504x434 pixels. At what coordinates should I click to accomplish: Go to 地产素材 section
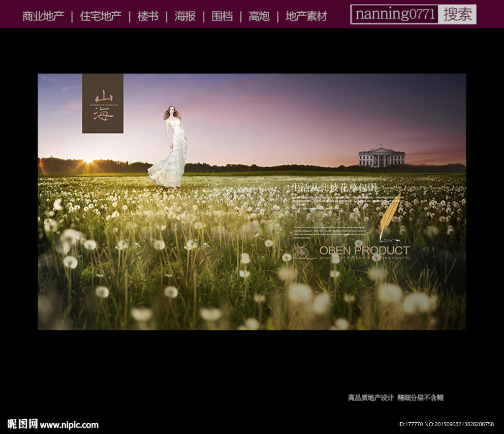pos(306,16)
